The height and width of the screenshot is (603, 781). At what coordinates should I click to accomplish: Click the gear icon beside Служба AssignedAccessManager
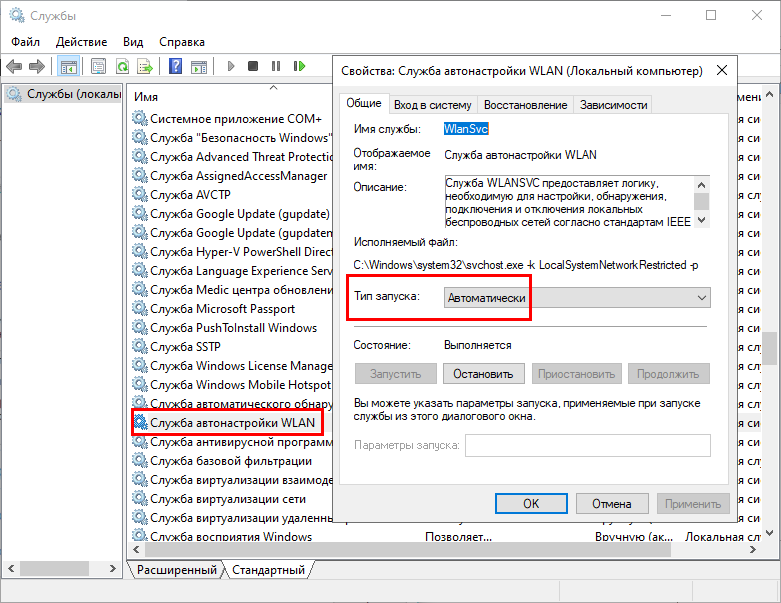click(x=140, y=175)
